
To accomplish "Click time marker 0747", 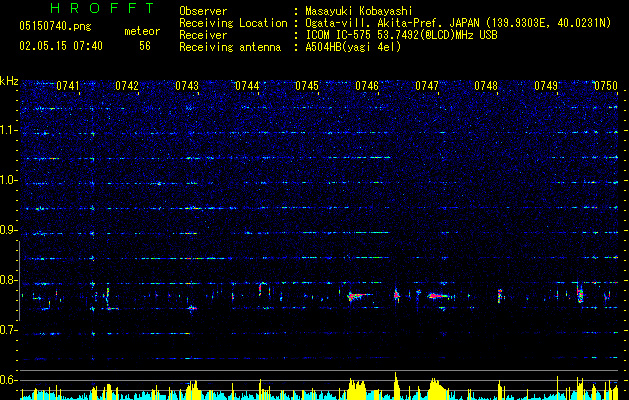I will click(x=427, y=86).
